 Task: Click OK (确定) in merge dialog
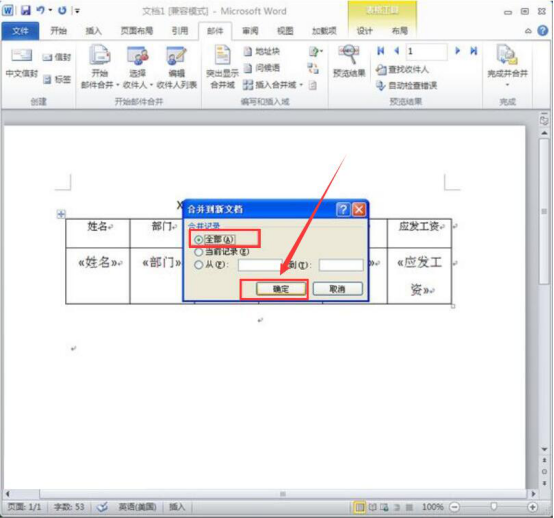click(281, 289)
